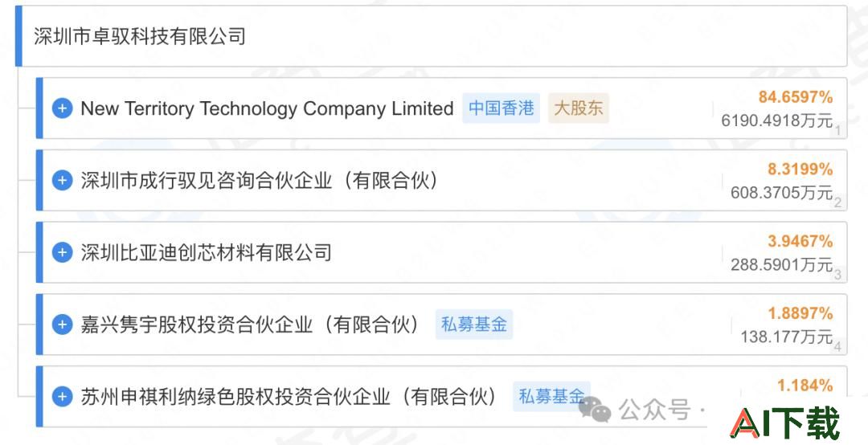Click plus icon beside 苏州申祺利纳绿色股权投资
The height and width of the screenshot is (445, 868).
pos(62,396)
